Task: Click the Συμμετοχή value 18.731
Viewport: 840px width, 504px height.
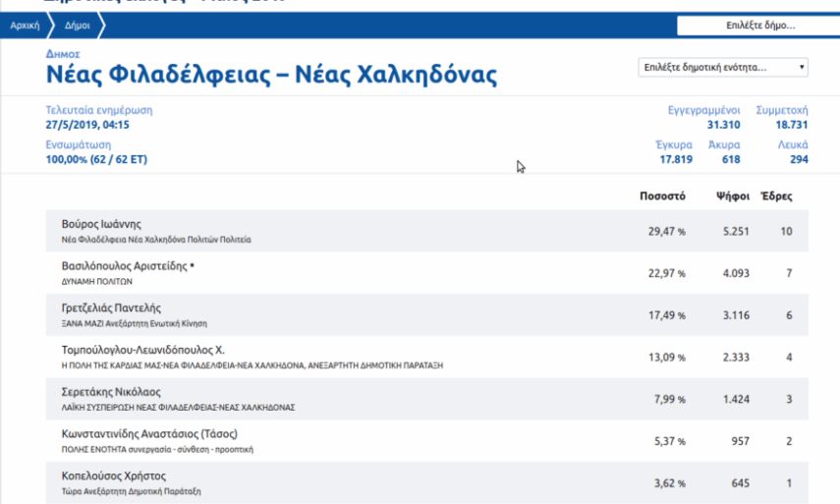Action: [x=791, y=125]
